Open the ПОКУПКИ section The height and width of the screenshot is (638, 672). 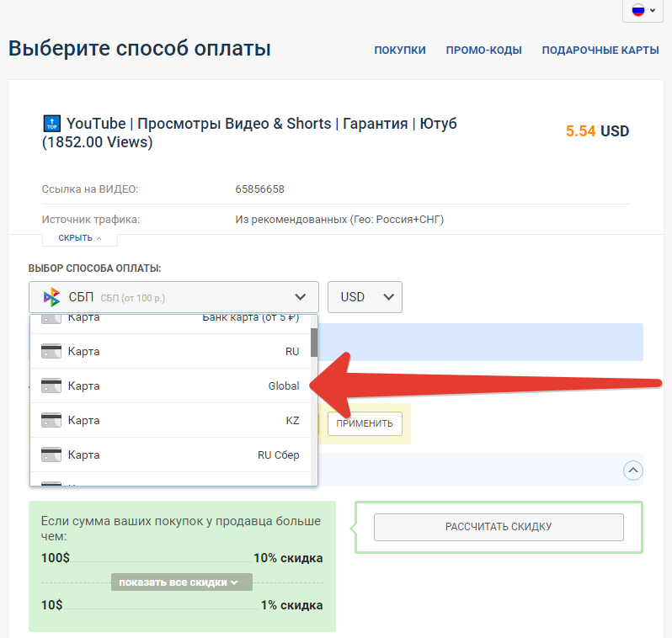pyautogui.click(x=400, y=51)
